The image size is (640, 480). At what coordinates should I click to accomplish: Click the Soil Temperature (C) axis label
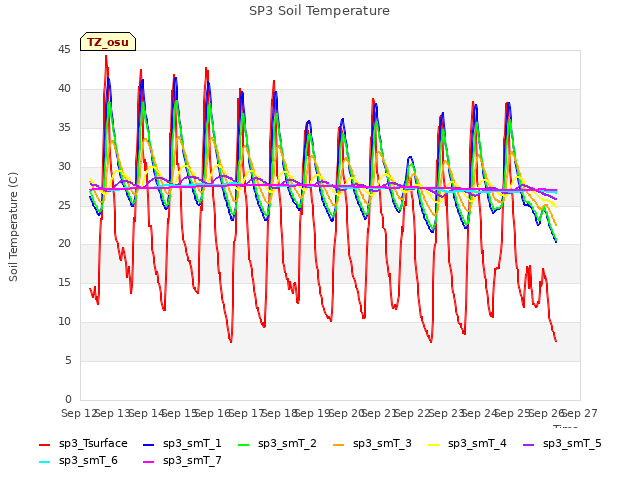point(13,227)
